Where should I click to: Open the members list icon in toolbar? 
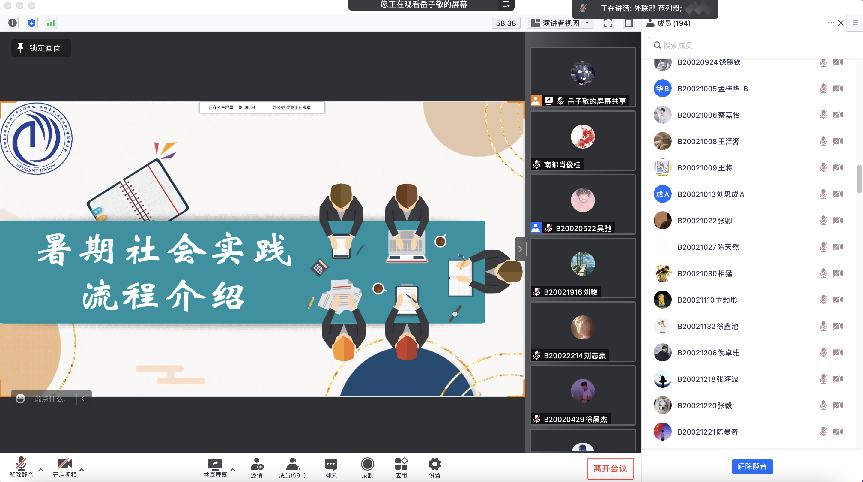point(292,465)
